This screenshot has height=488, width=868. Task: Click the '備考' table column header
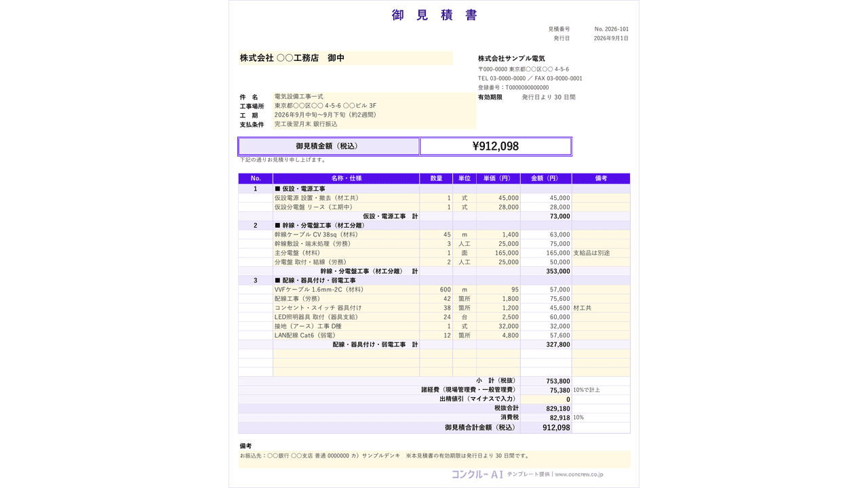(x=601, y=178)
